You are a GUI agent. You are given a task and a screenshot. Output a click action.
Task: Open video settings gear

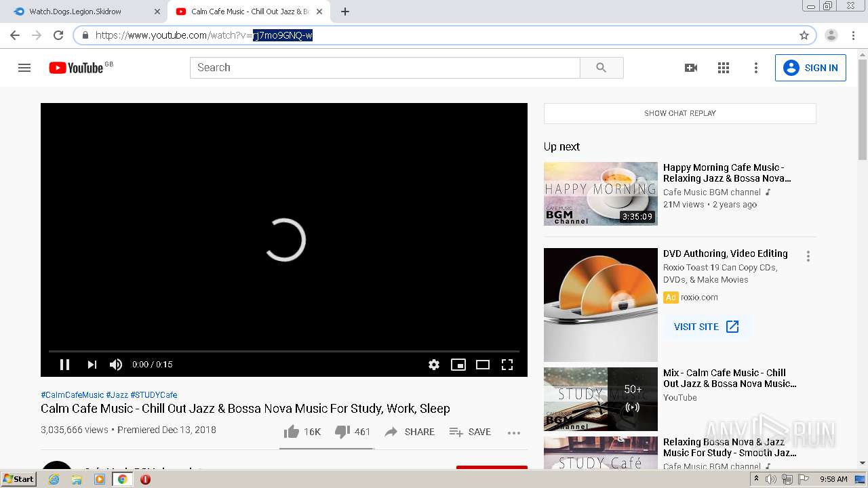coord(434,365)
